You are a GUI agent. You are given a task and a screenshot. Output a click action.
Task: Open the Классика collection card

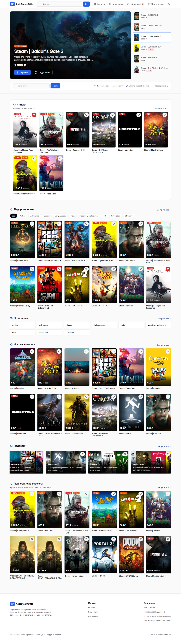tap(66, 462)
